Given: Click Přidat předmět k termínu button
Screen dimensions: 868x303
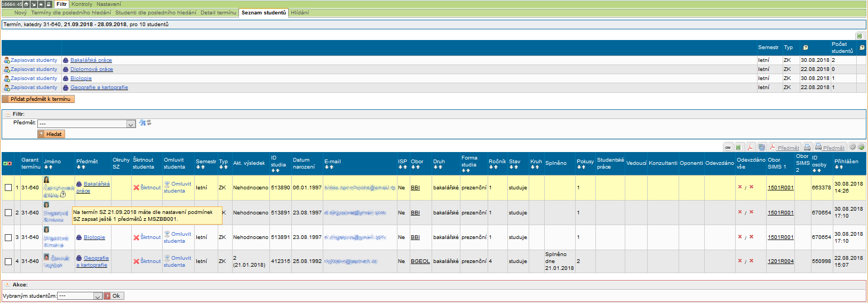Looking at the screenshot, I should pos(38,99).
